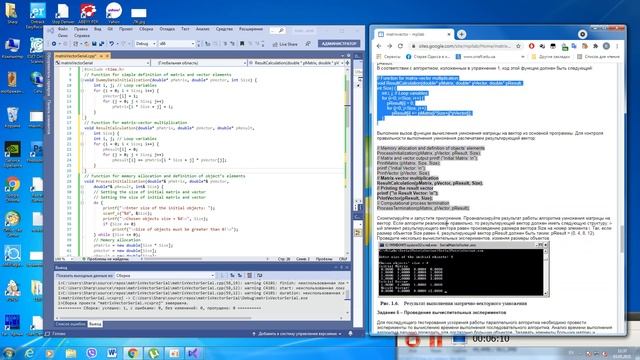This screenshot has width=640, height=360.
Task: Click the go to next message output icon
Action: [240, 276]
